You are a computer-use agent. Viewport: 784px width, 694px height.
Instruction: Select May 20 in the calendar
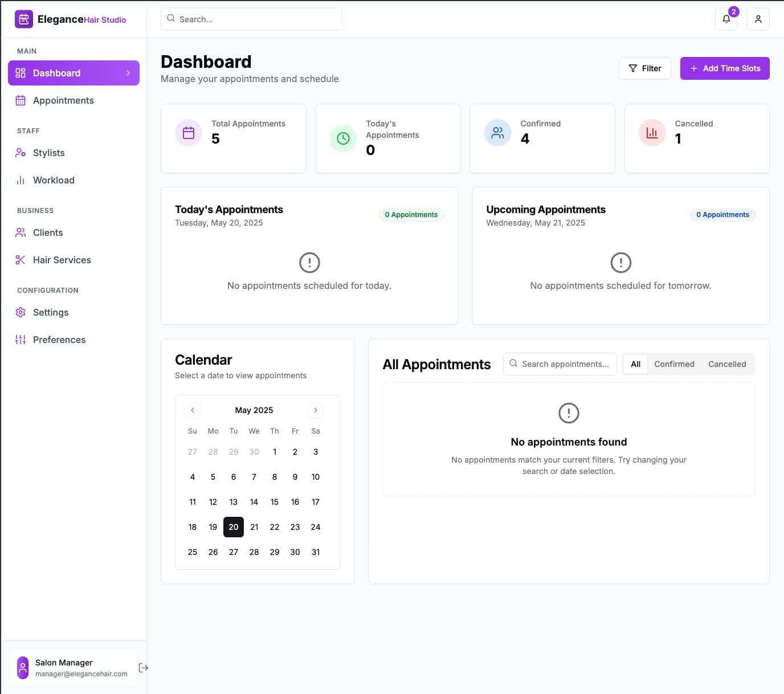234,527
